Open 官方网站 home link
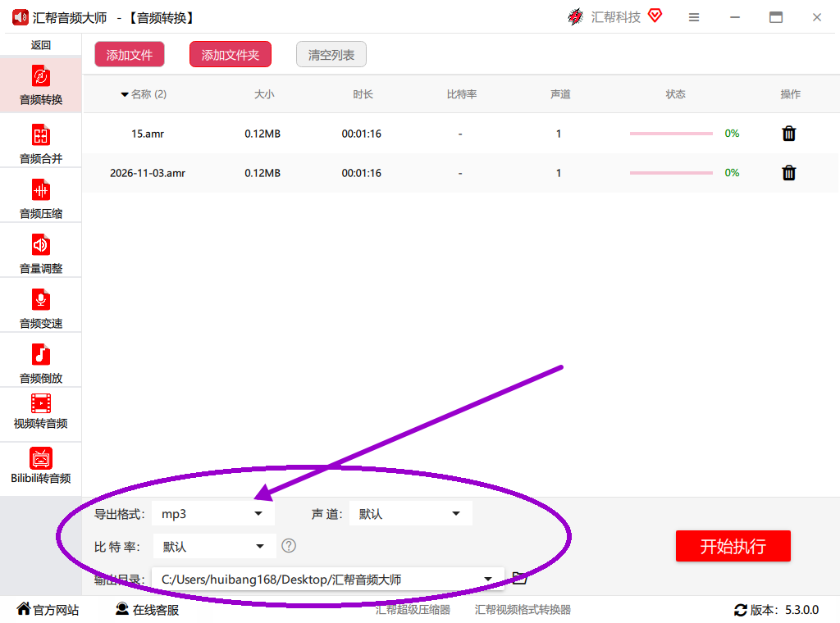840x623 pixels. pos(48,609)
